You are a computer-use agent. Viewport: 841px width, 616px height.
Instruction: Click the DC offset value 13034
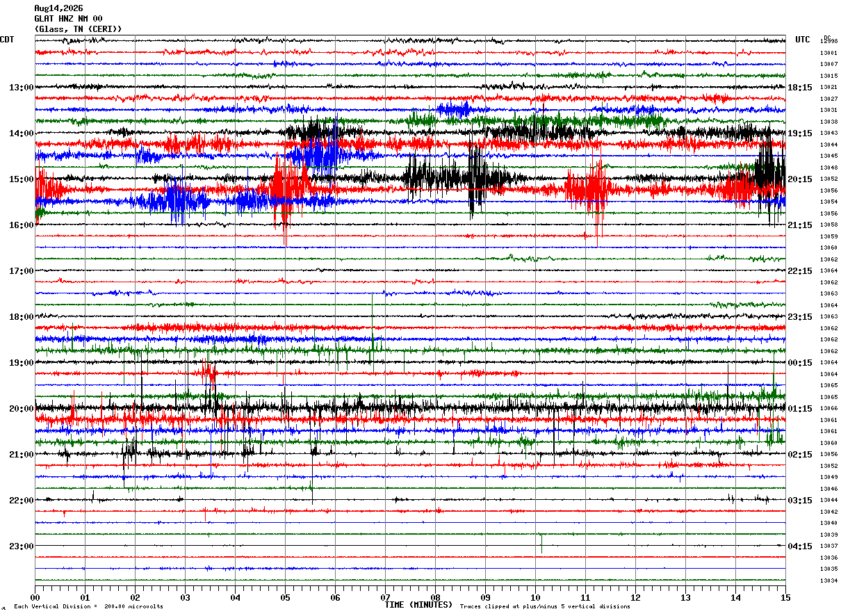(x=828, y=581)
